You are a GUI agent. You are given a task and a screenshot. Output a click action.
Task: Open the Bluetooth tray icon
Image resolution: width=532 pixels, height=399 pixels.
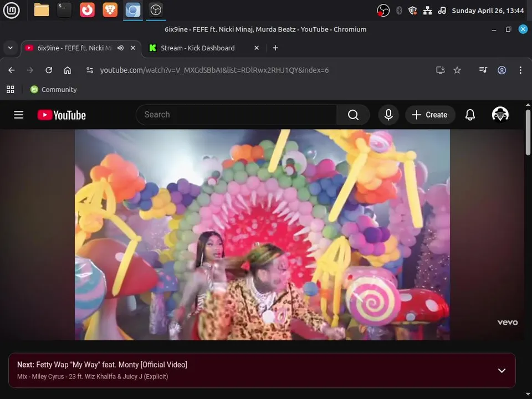(400, 11)
